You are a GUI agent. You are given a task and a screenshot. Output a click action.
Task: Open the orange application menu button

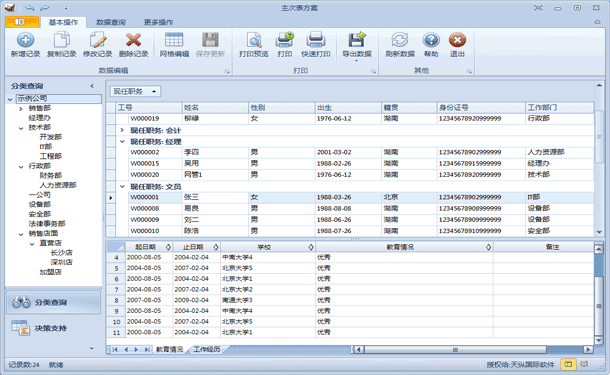tap(22, 22)
